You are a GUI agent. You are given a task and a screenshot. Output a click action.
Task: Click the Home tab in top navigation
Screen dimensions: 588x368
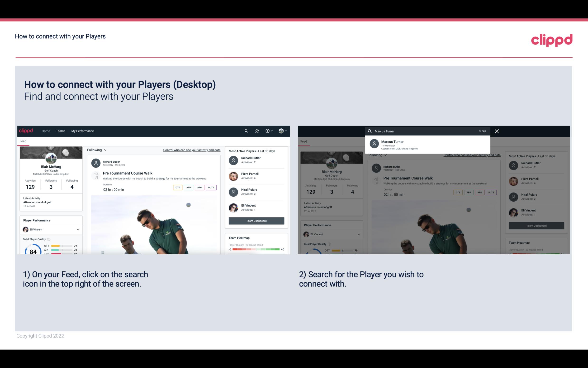(x=45, y=131)
